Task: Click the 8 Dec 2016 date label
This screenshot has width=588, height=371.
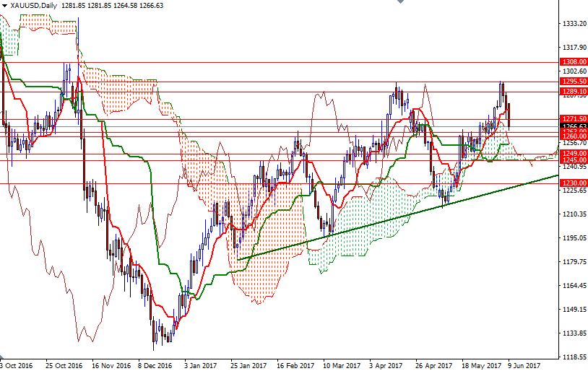Action: pos(155,365)
